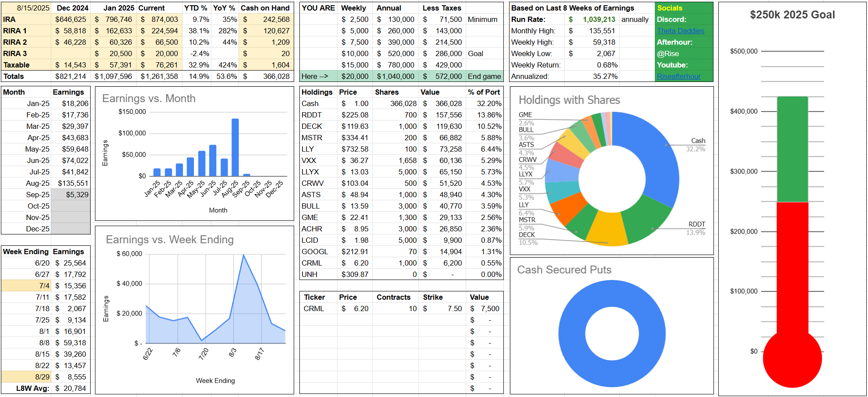Click the CRML strike price 7.50 cell
This screenshot has height=397, width=868.
(442, 308)
